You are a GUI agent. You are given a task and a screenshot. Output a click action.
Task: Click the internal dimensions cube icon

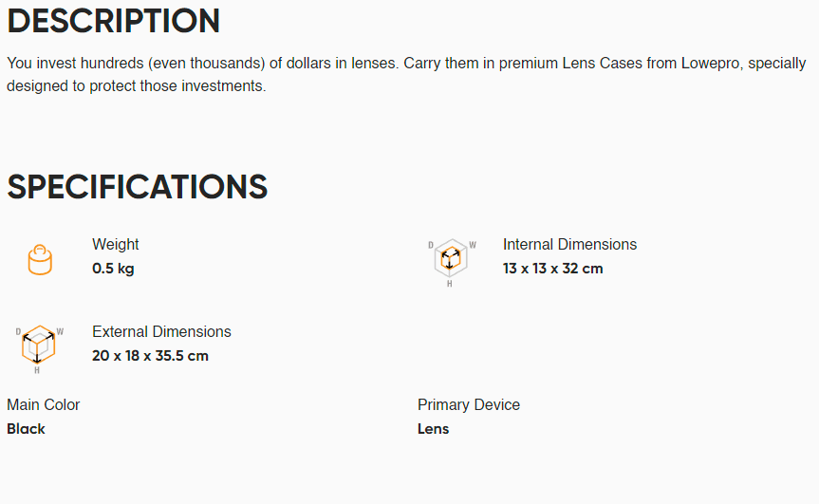[451, 263]
